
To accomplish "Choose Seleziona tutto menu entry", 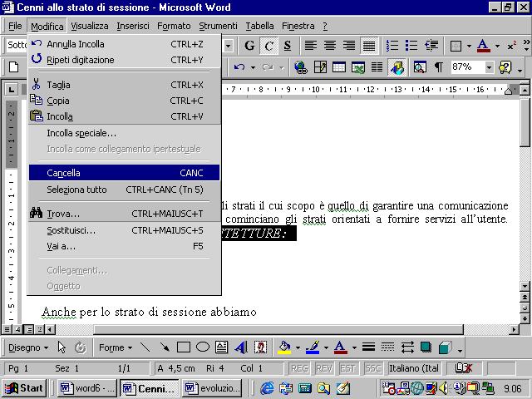I will (124, 190).
